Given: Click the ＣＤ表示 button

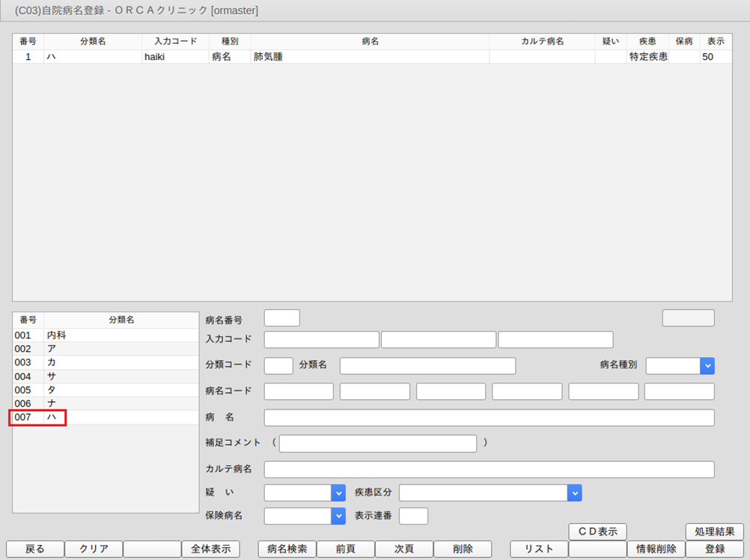Looking at the screenshot, I should 597,532.
